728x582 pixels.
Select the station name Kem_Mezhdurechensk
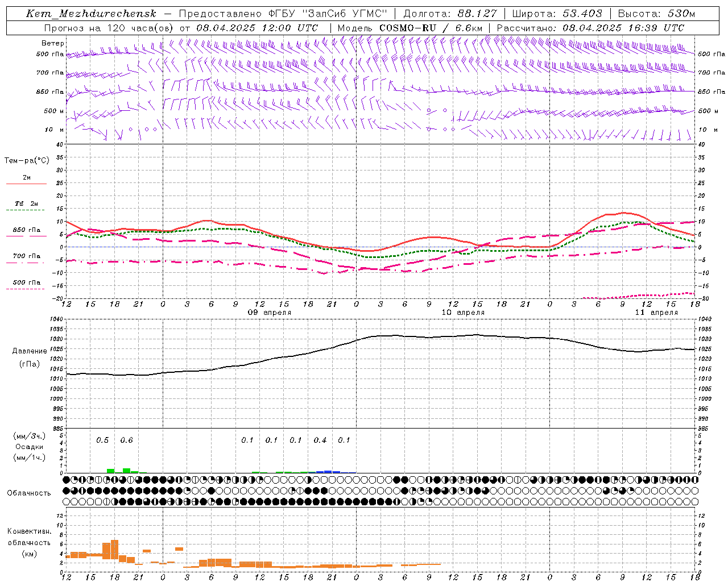click(x=91, y=14)
